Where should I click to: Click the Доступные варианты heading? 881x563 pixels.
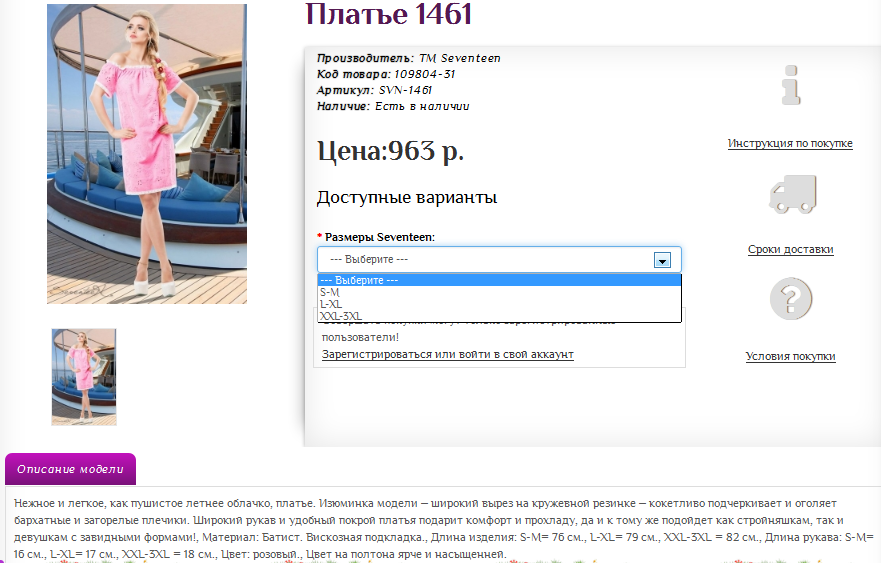click(407, 198)
